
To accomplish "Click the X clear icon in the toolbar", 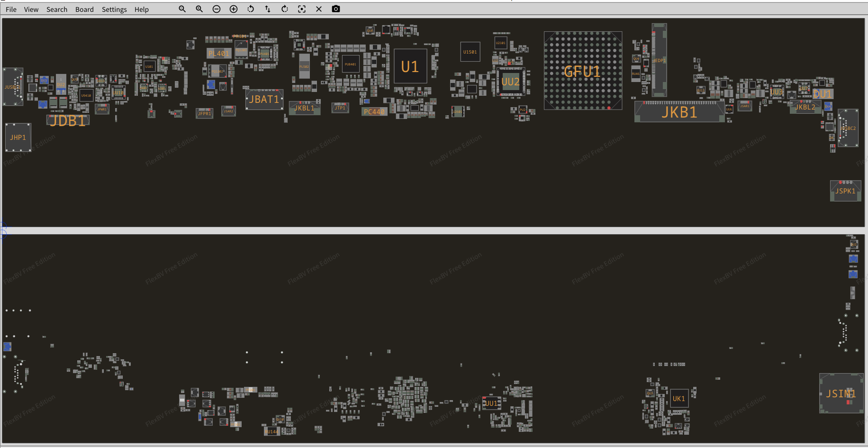I will (319, 9).
